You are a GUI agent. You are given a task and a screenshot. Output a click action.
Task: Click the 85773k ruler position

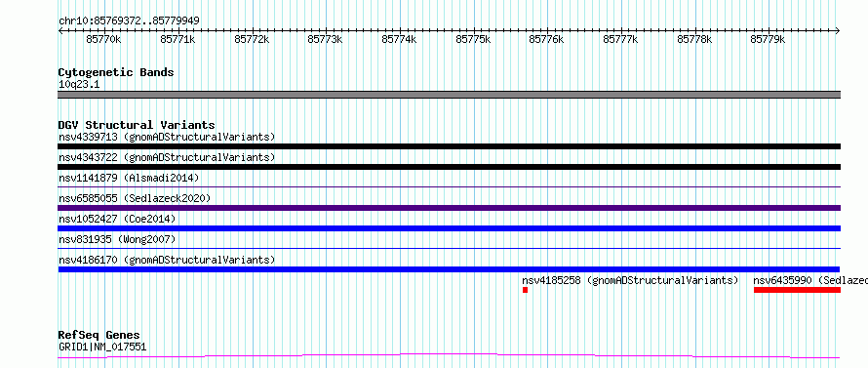tap(325, 39)
